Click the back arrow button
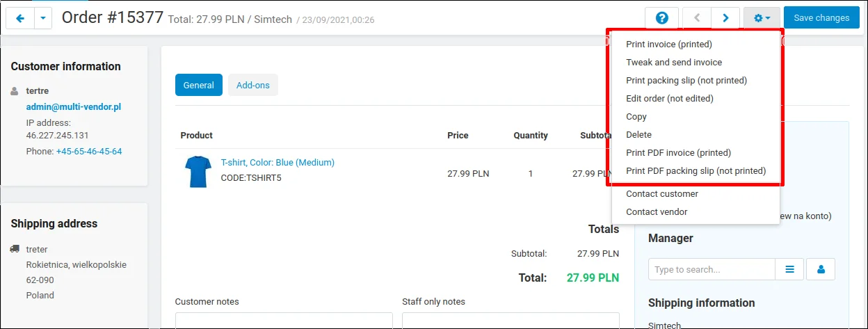Viewport: 868px width, 329px height. (19, 18)
